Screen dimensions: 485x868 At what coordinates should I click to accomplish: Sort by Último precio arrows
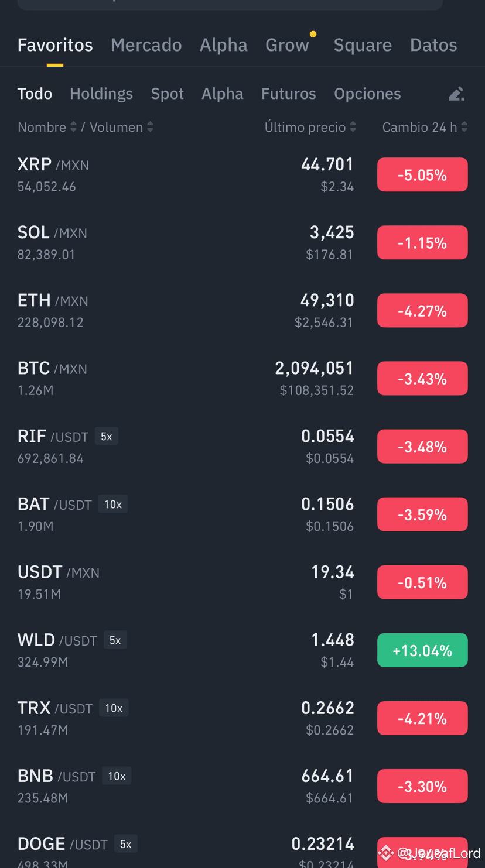[353, 127]
